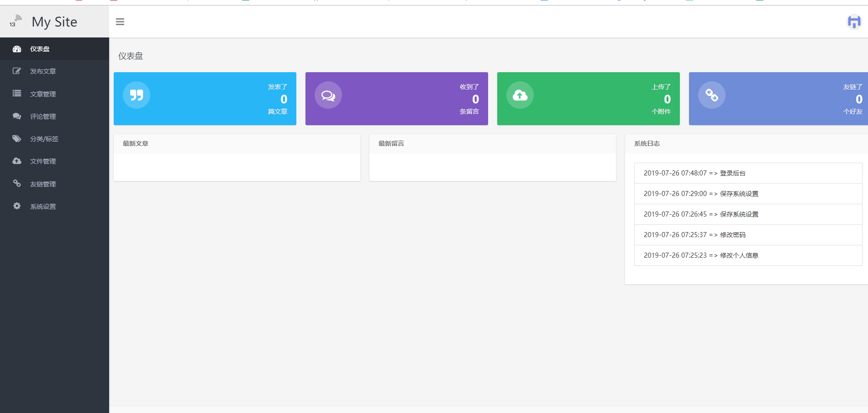The width and height of the screenshot is (868, 413).
Task: Toggle the sidebar with the hamburger button
Action: point(120,21)
